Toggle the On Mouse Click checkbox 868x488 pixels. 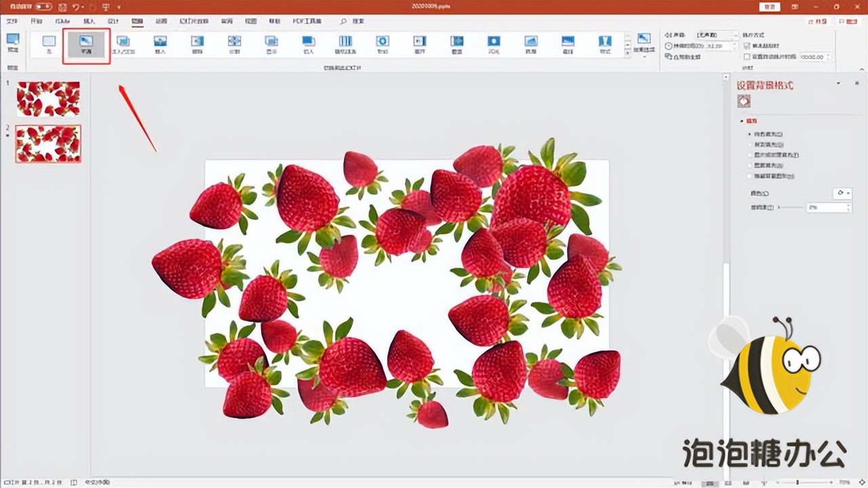click(747, 46)
